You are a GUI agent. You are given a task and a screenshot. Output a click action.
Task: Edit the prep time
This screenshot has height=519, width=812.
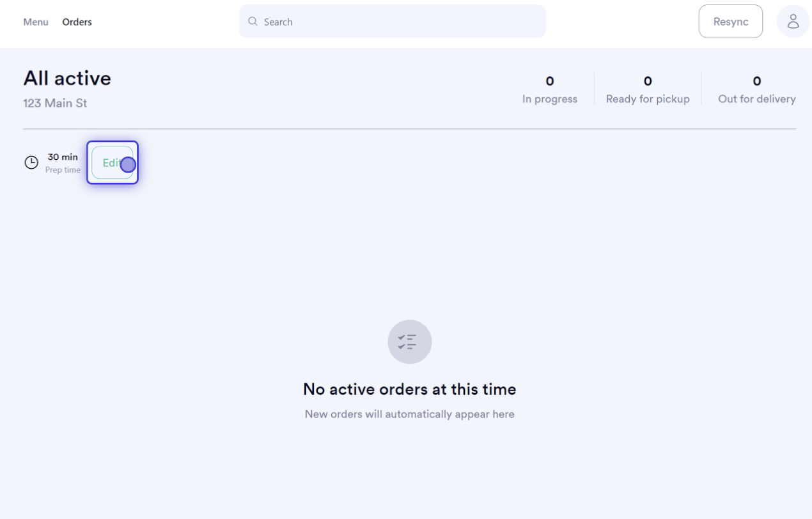pyautogui.click(x=113, y=162)
